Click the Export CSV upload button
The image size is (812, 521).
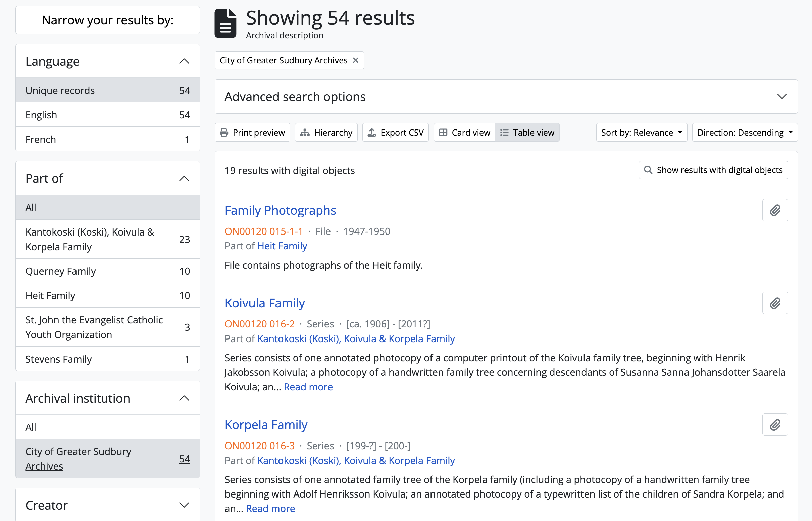[395, 132]
